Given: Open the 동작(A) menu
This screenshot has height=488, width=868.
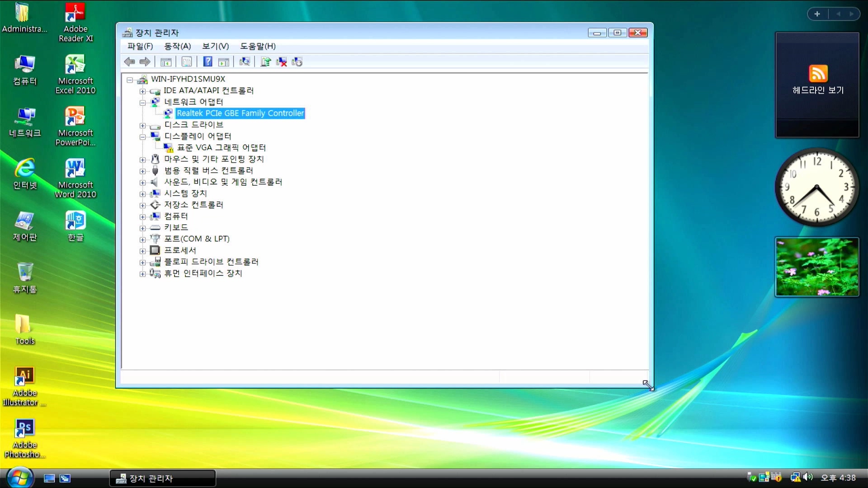Looking at the screenshot, I should click(x=177, y=46).
